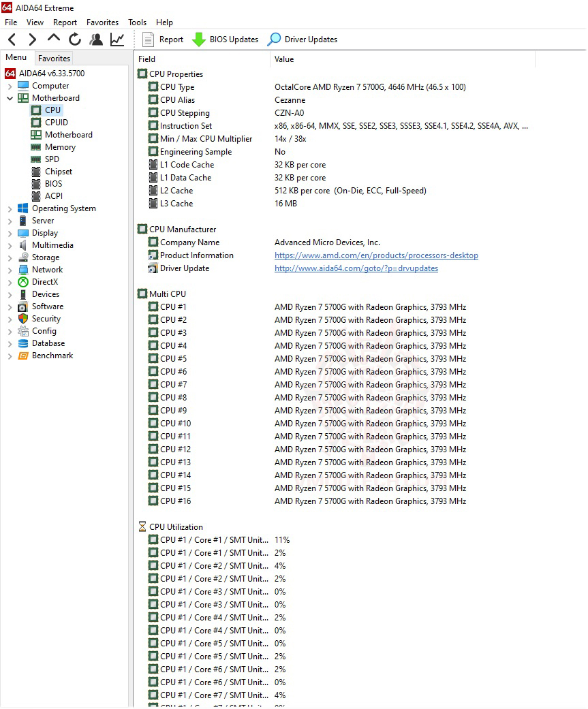This screenshot has width=588, height=709.
Task: Click the Driver Updates magnifier icon
Action: [x=274, y=40]
